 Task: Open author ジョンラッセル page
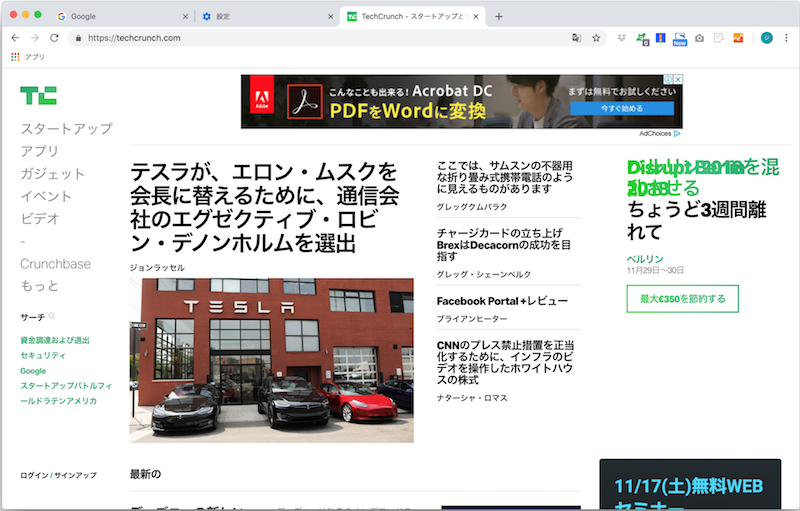pos(157,268)
